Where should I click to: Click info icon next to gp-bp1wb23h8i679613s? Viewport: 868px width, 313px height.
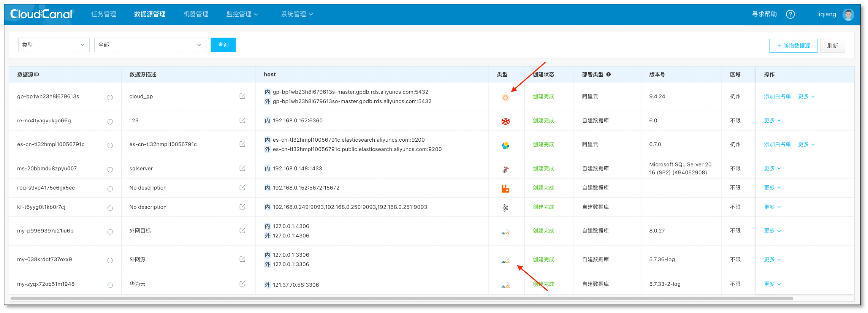(x=110, y=98)
